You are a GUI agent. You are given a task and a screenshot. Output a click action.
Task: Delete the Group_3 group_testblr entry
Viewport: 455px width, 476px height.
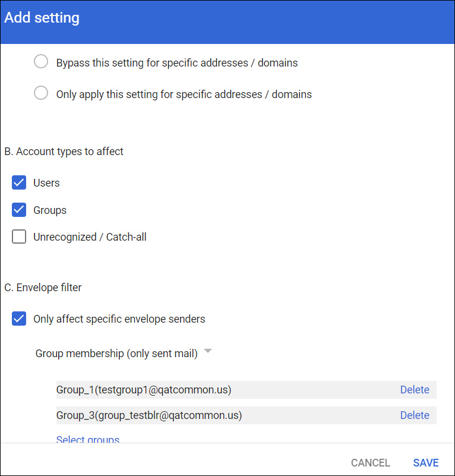click(414, 415)
